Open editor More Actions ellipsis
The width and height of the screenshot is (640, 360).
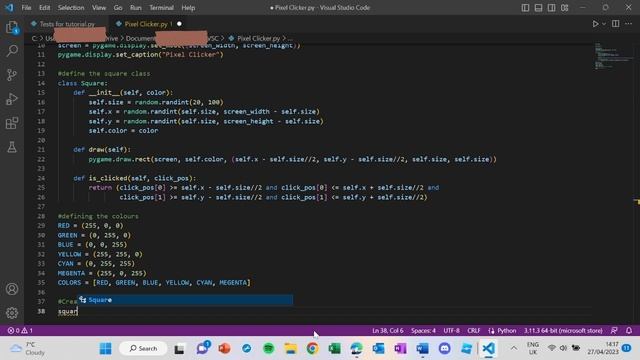pyautogui.click(x=629, y=24)
